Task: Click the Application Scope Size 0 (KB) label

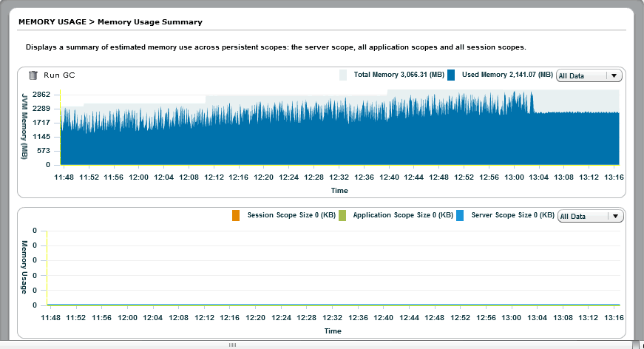Action: [403, 215]
